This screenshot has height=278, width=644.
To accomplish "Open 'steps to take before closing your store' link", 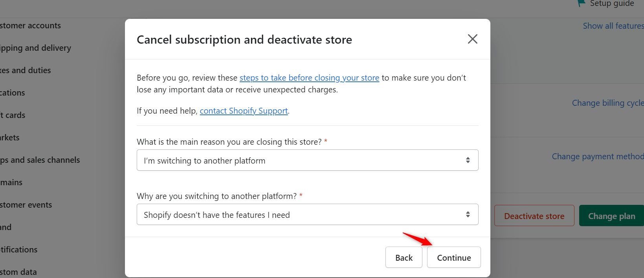I will pos(309,78).
